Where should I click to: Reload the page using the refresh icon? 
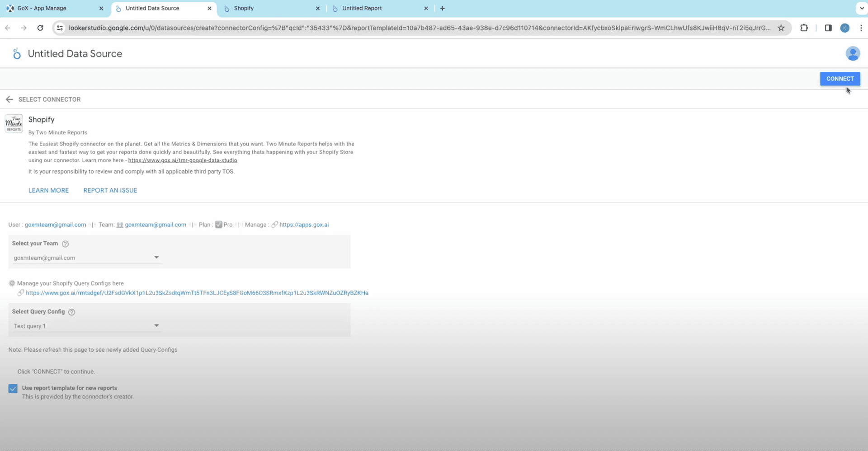pyautogui.click(x=40, y=28)
